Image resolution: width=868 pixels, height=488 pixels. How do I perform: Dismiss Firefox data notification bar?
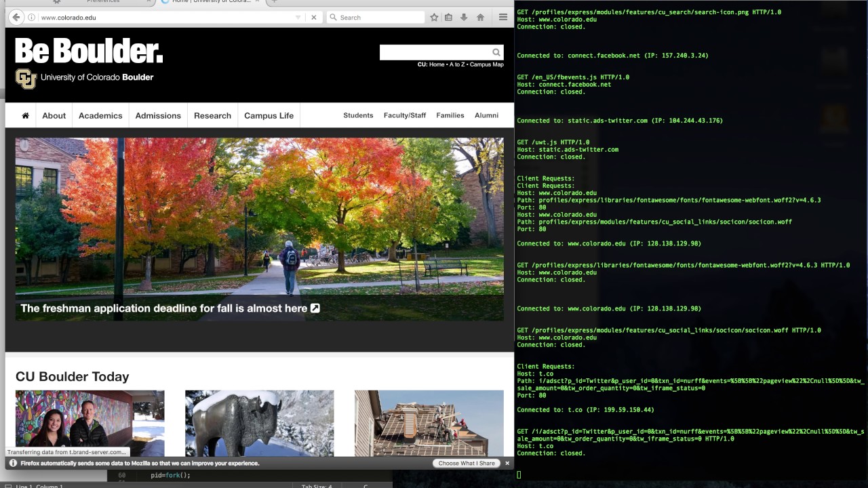coord(507,463)
